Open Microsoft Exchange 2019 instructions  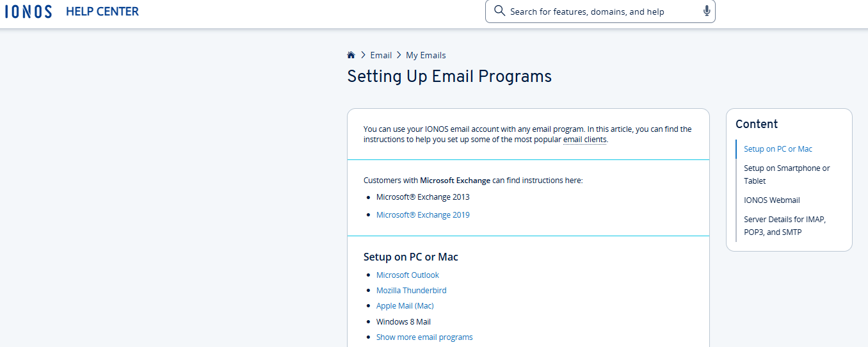[423, 215]
